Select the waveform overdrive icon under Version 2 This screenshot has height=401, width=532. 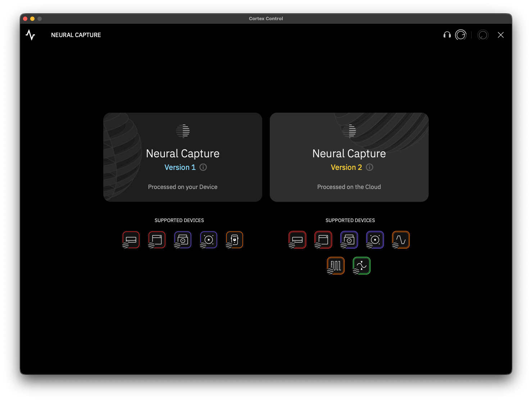[x=401, y=240]
